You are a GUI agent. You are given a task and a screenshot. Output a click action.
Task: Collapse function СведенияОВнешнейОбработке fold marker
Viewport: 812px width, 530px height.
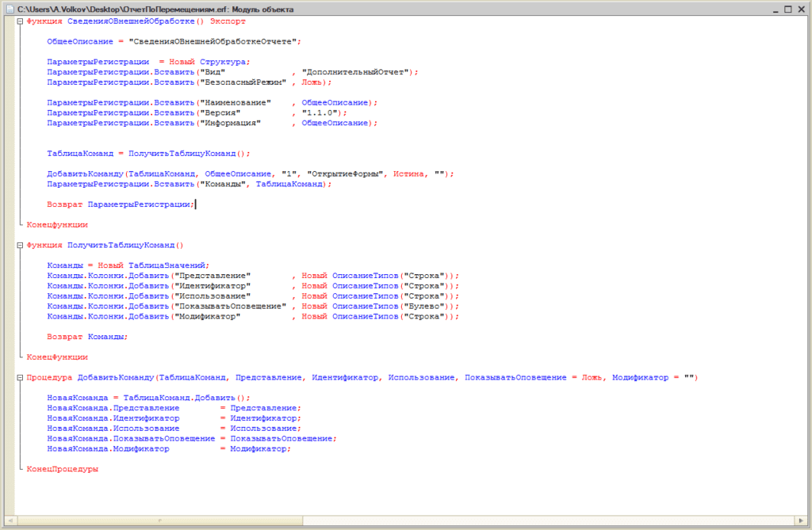coord(20,21)
